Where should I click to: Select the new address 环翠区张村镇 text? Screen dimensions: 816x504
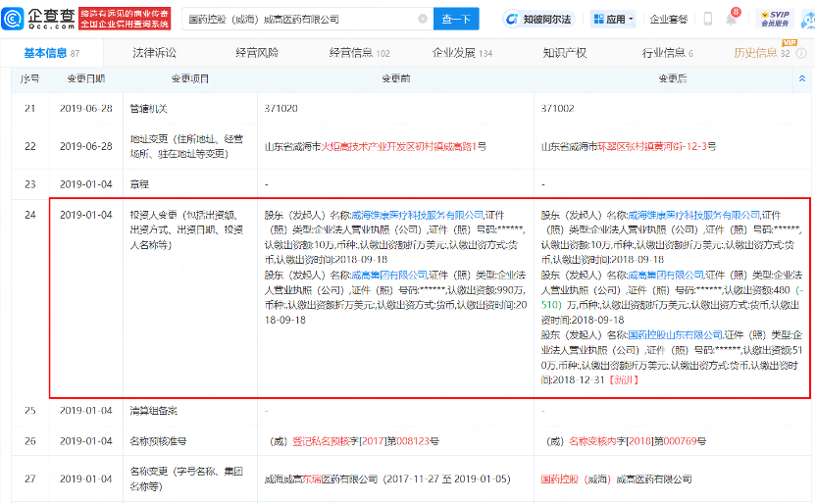click(x=625, y=147)
